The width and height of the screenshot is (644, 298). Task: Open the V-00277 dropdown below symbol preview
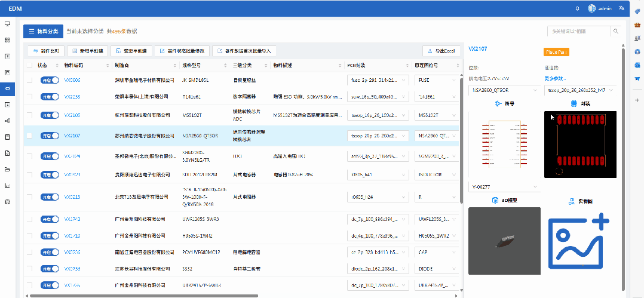[x=503, y=187]
